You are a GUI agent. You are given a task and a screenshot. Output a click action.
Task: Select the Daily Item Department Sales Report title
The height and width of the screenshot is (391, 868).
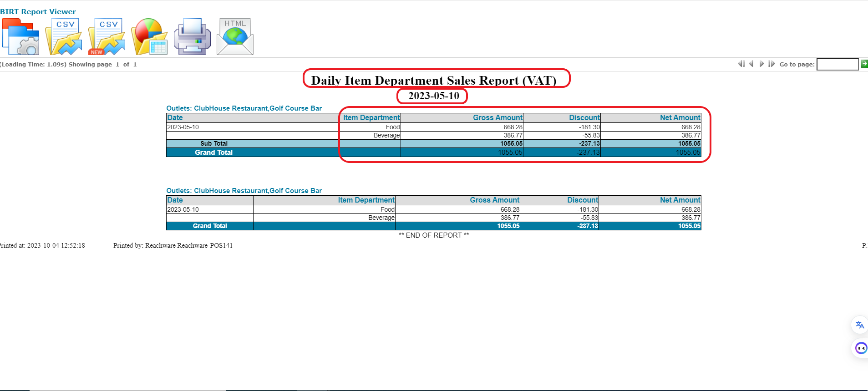tap(434, 81)
